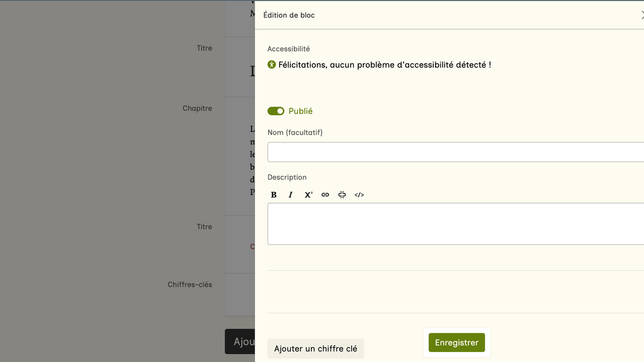
Task: Click Ajouter un chiffre clé
Action: click(315, 348)
